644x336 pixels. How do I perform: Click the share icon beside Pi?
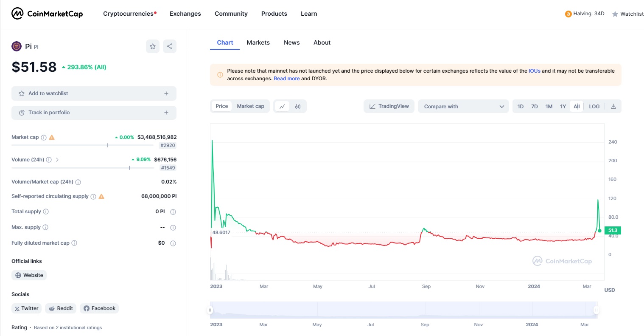click(x=170, y=46)
